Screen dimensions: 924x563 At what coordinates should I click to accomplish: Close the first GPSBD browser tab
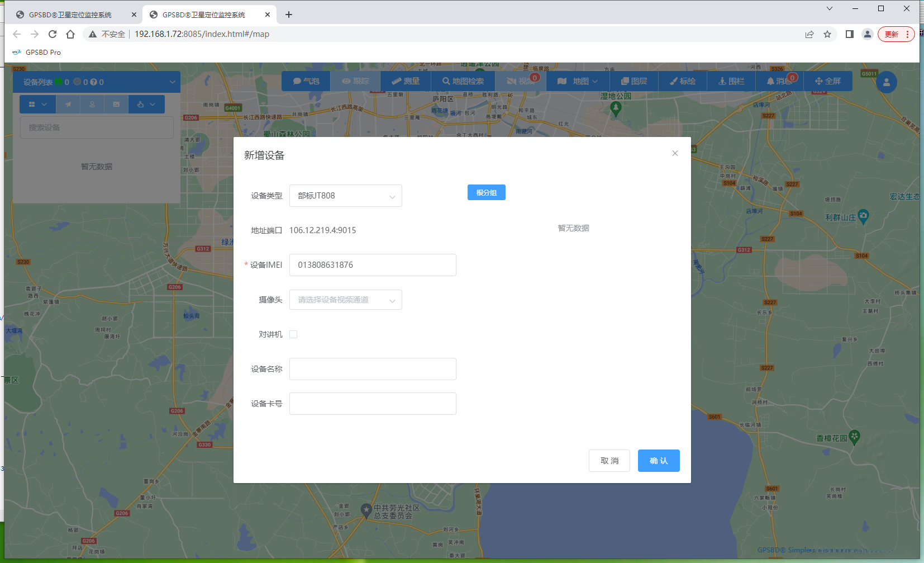[x=134, y=15]
